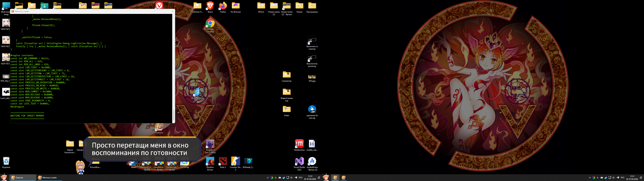Open the volume speaker tray icon

pyautogui.click(x=291, y=178)
